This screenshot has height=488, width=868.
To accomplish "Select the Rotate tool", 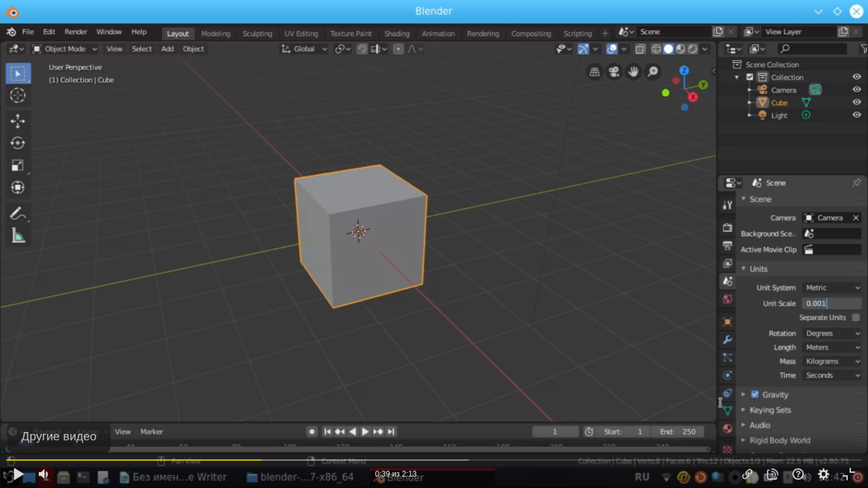I will [x=18, y=143].
